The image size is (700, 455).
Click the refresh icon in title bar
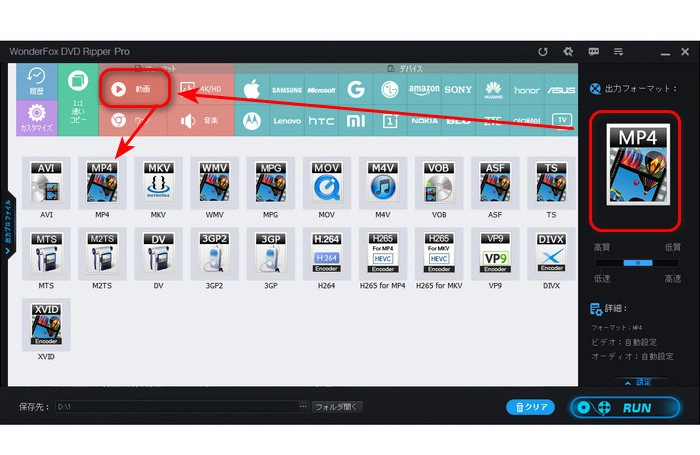tap(543, 52)
